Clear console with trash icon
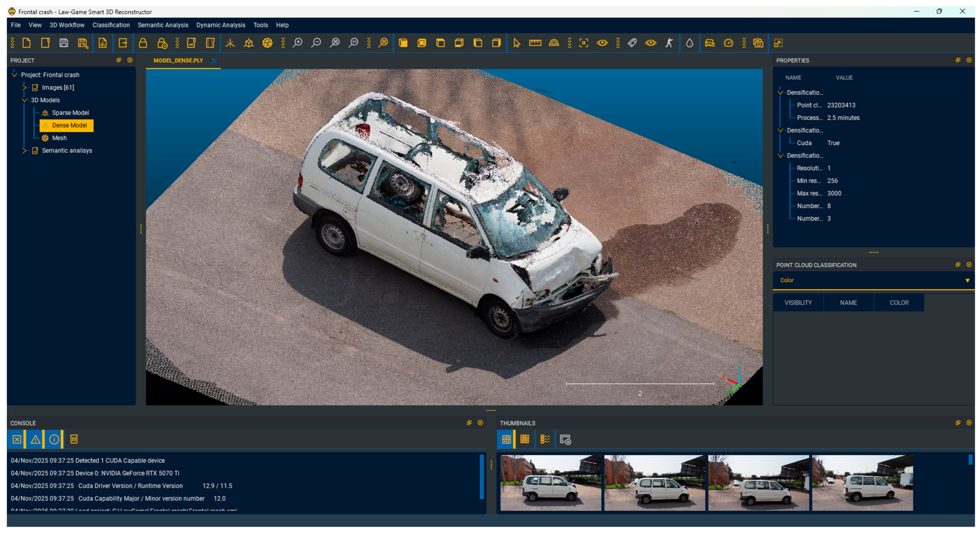 point(74,439)
